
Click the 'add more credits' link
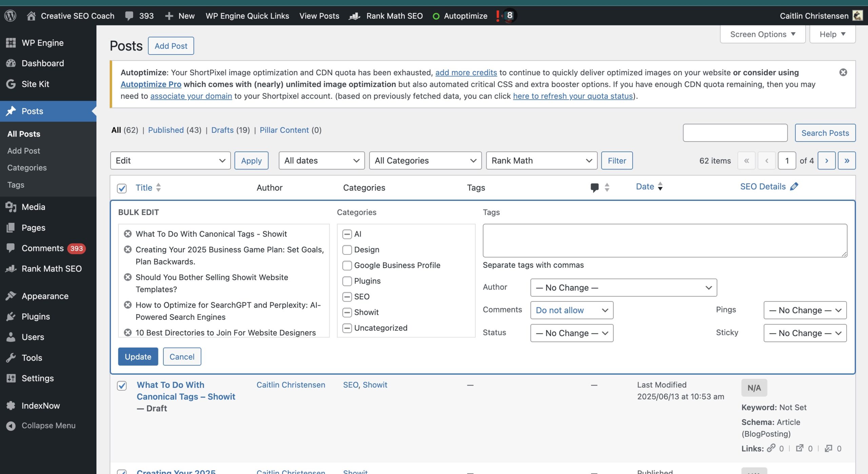[x=466, y=72]
